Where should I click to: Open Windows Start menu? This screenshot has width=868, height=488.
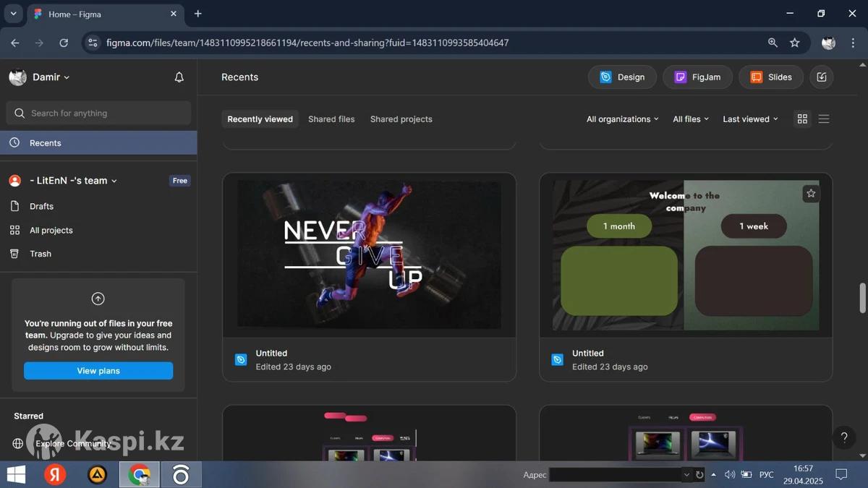pos(16,474)
